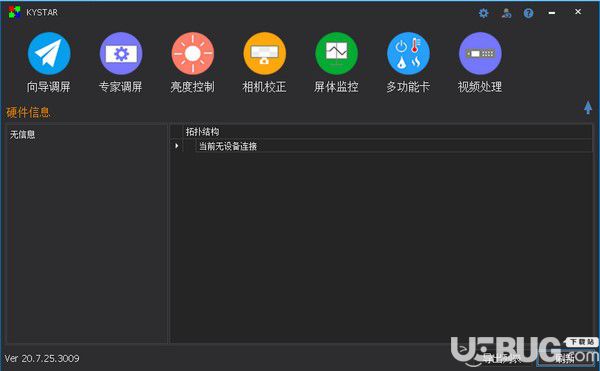Image resolution: width=600 pixels, height=371 pixels.
Task: Click the KYSTAR logo icon
Action: (x=15, y=12)
